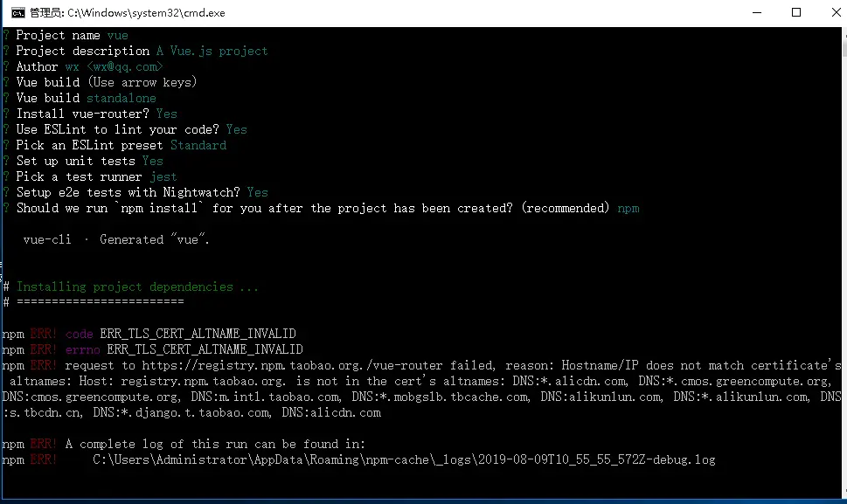Click the 'standalone' Vue build answer
The height and width of the screenshot is (504, 847).
pyautogui.click(x=121, y=98)
